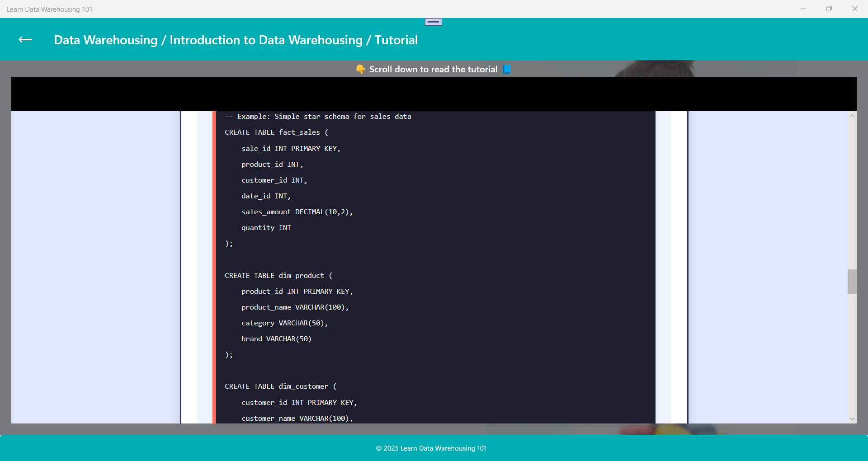Click the back arrow in the header
Image resolution: width=868 pixels, height=461 pixels.
25,40
